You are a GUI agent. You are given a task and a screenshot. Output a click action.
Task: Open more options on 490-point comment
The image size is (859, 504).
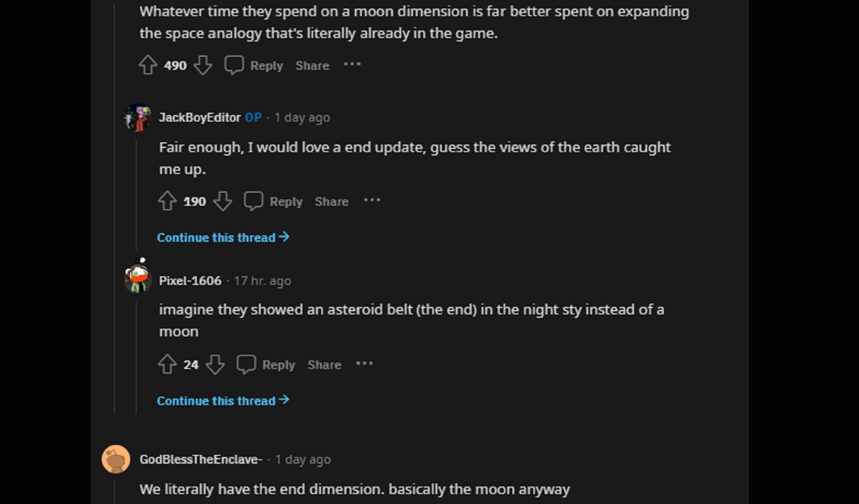click(x=352, y=65)
